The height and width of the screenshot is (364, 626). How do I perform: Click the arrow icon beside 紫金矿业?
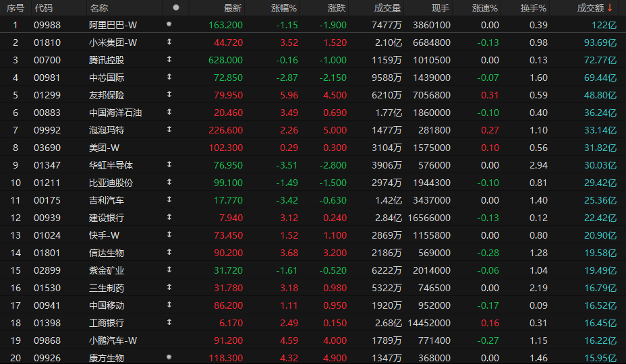(169, 270)
